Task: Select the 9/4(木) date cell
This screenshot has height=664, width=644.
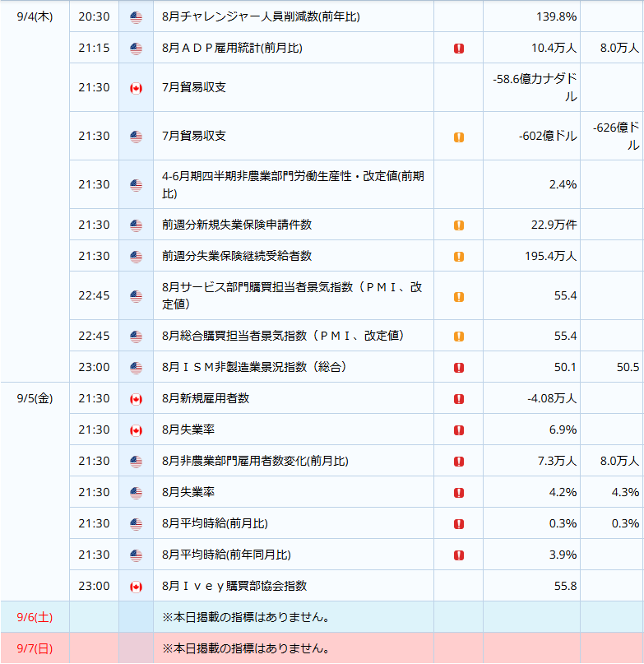Action: [35, 16]
